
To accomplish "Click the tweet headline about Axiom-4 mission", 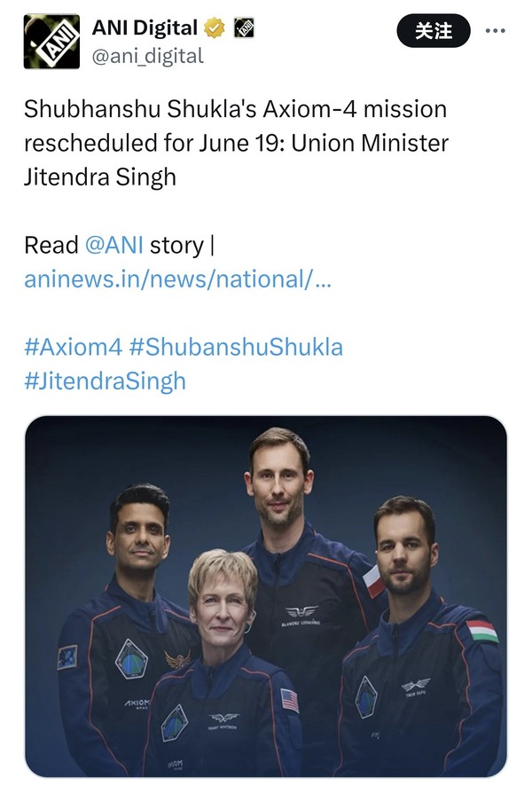I will click(236, 143).
